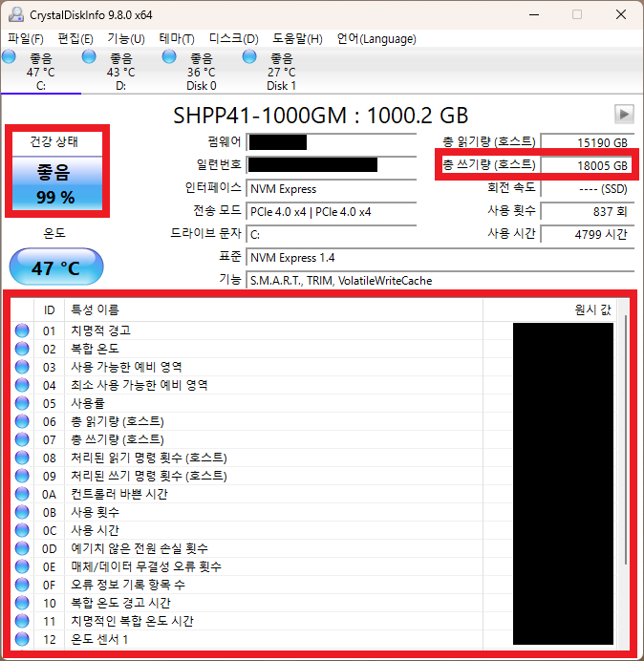Click the status orb for 08 처리된 읽기 명령 횟수
This screenshot has height=661, width=644.
point(22,458)
